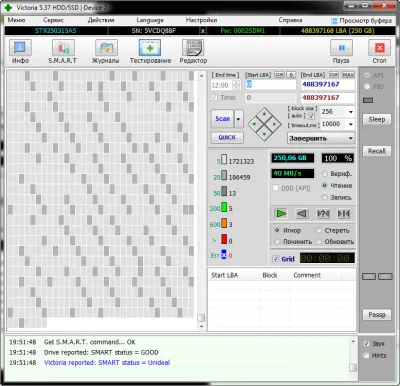Screen dimensions: 400x386
Task: Expand the Scan button dropdown arrow
Action: pyautogui.click(x=239, y=119)
